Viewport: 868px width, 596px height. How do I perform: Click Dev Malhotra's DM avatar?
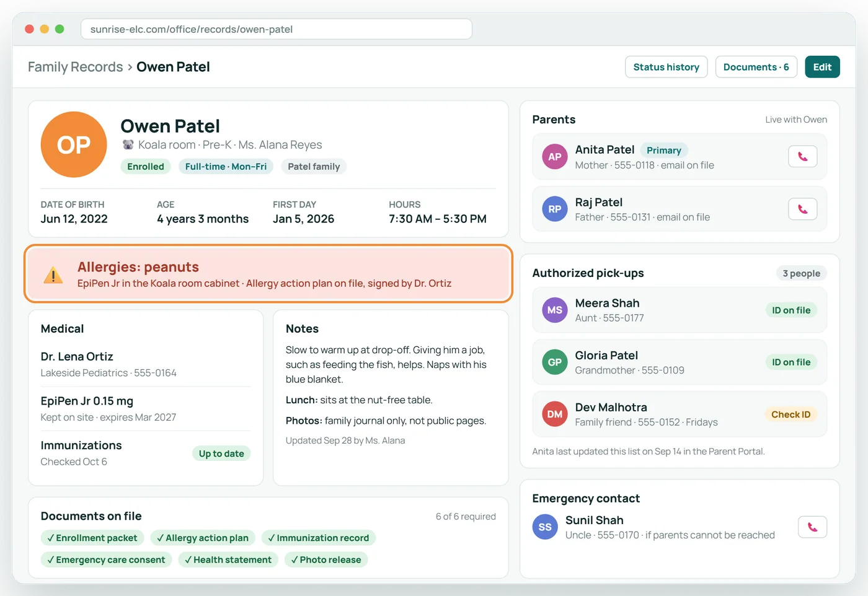555,414
